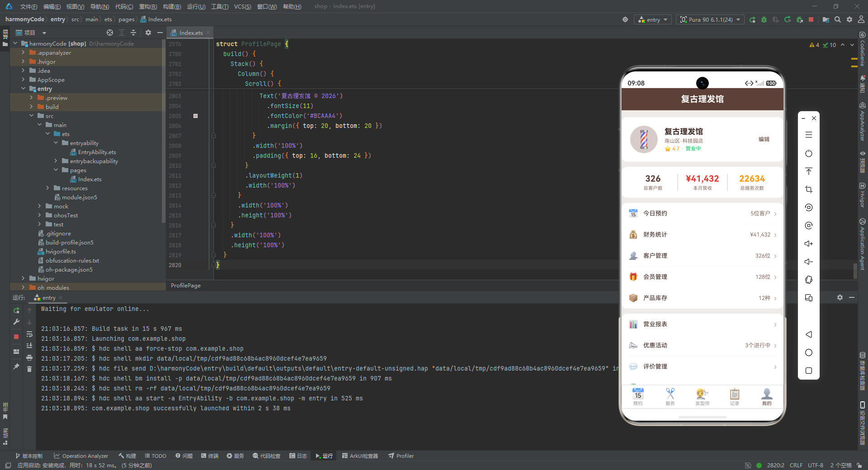
Task: Open 会员管理 row in the emulator app
Action: point(703,277)
